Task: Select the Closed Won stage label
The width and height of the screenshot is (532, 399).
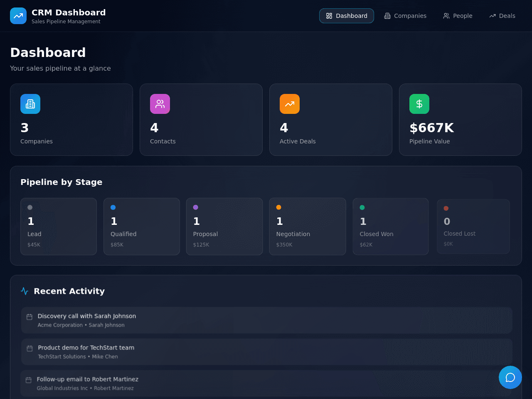Action: (377, 234)
